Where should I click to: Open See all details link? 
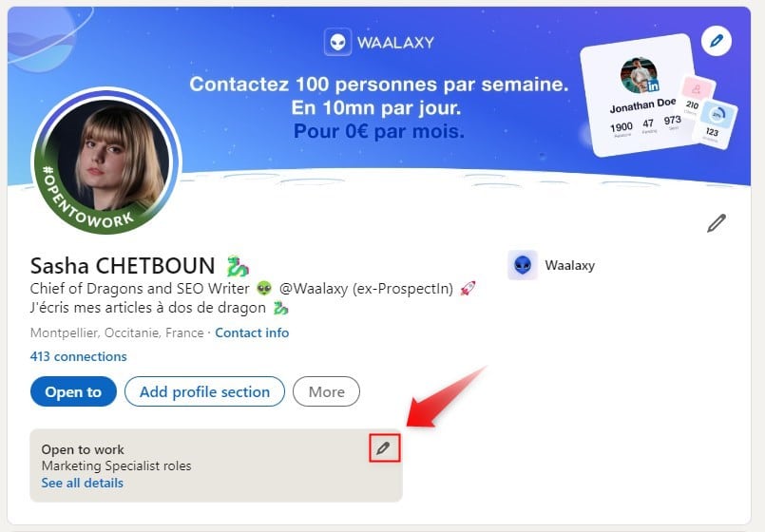[x=83, y=483]
